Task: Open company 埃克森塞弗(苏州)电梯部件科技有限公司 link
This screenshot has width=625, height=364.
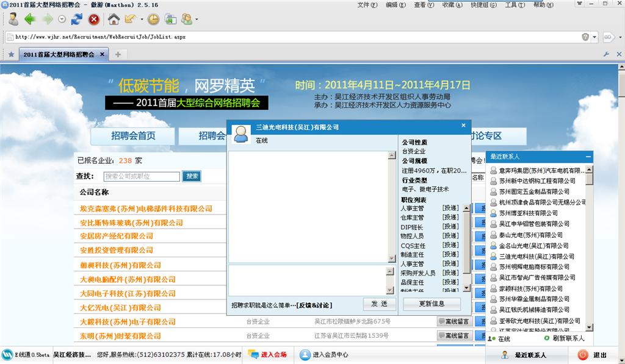Action: tap(146, 209)
